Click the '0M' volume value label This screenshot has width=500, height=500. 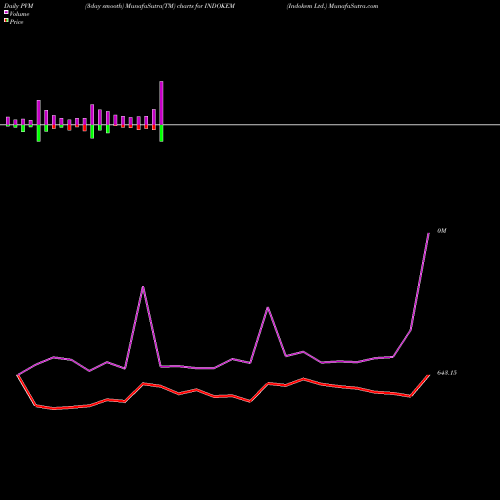pyautogui.click(x=442, y=231)
